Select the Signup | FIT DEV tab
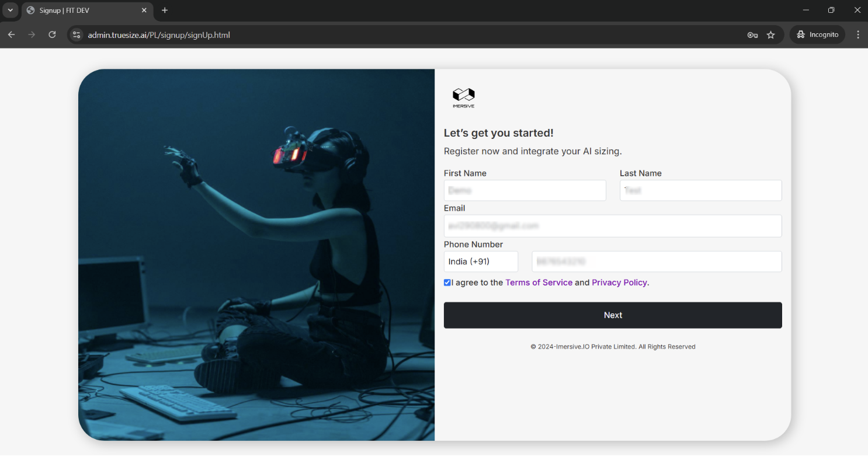Image resolution: width=868 pixels, height=460 pixels. (x=87, y=11)
